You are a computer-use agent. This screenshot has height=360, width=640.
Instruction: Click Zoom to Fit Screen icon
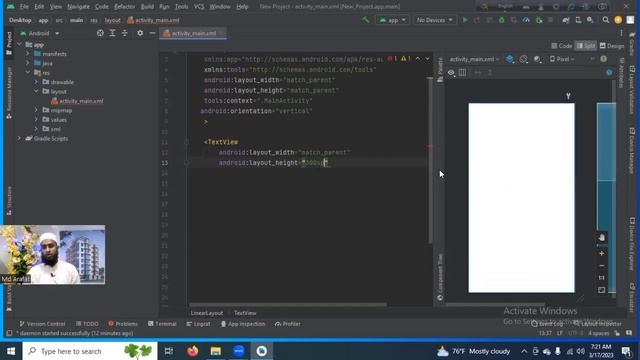[602, 290]
